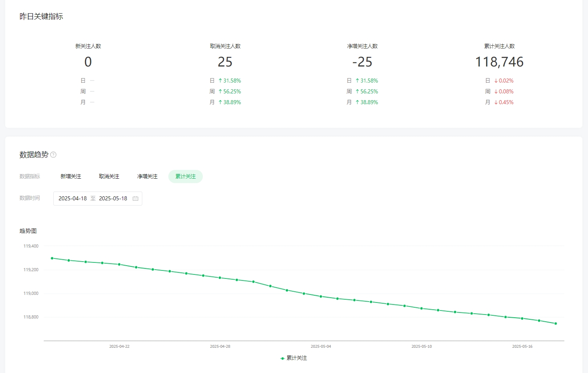Click the 数据趋势 heading

(34, 155)
